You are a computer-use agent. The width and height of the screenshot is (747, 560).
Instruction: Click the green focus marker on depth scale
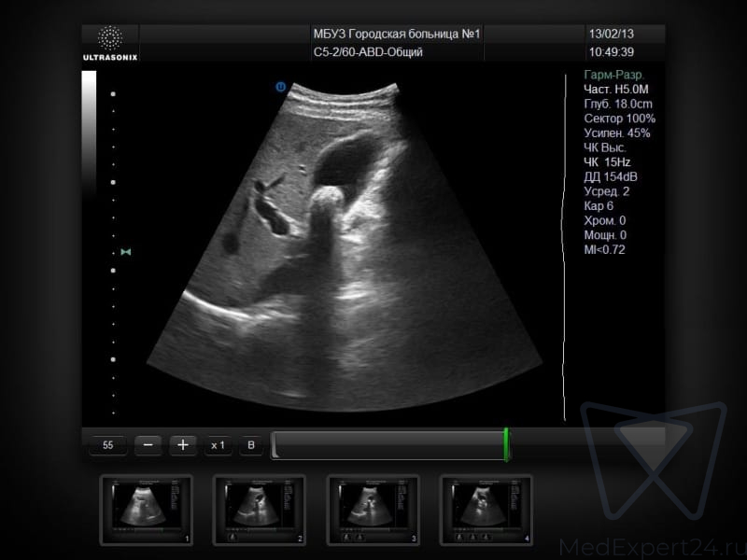coord(125,252)
